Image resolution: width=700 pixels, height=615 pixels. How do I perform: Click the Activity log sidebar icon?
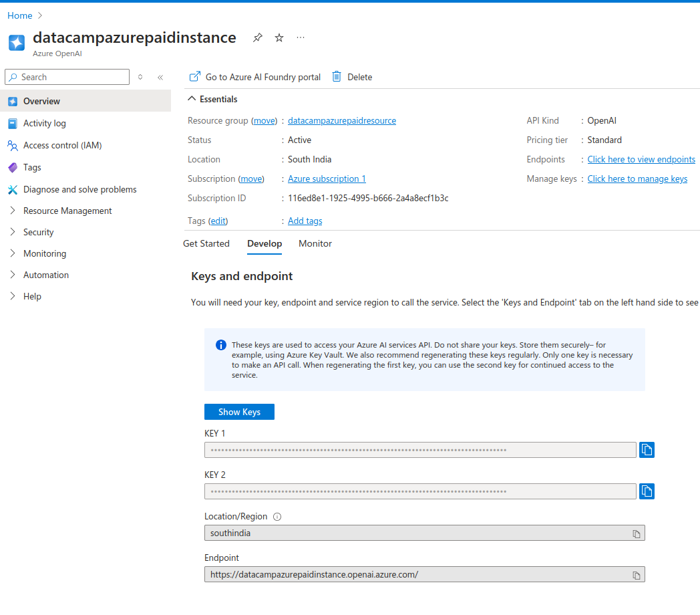(13, 124)
